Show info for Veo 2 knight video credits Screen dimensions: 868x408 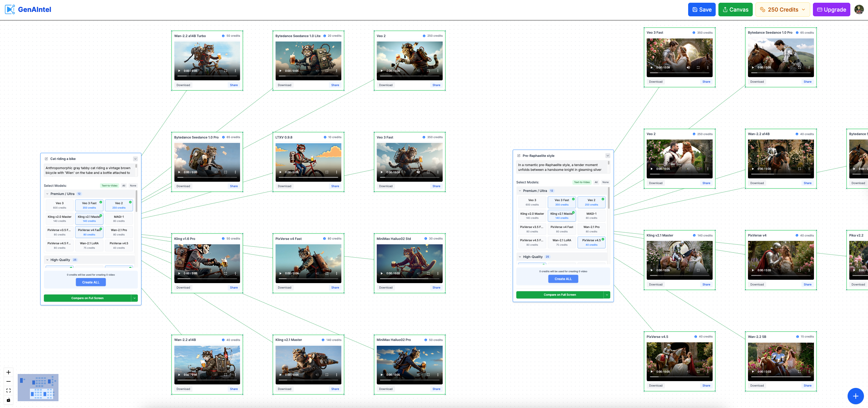tap(694, 134)
